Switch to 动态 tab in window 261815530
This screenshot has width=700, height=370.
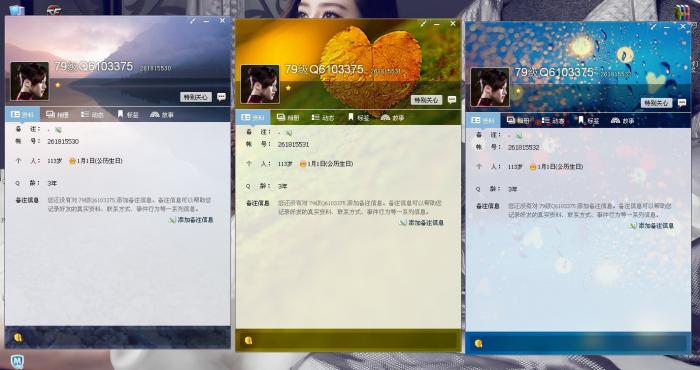tap(92, 115)
